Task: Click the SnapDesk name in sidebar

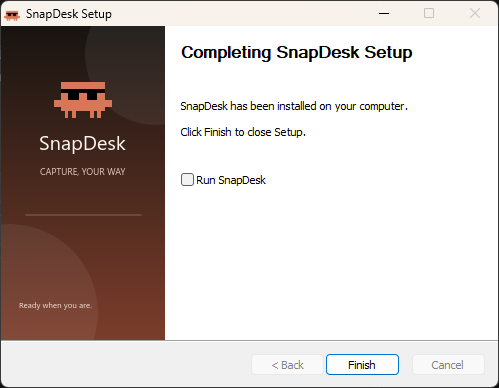Action: click(x=82, y=144)
